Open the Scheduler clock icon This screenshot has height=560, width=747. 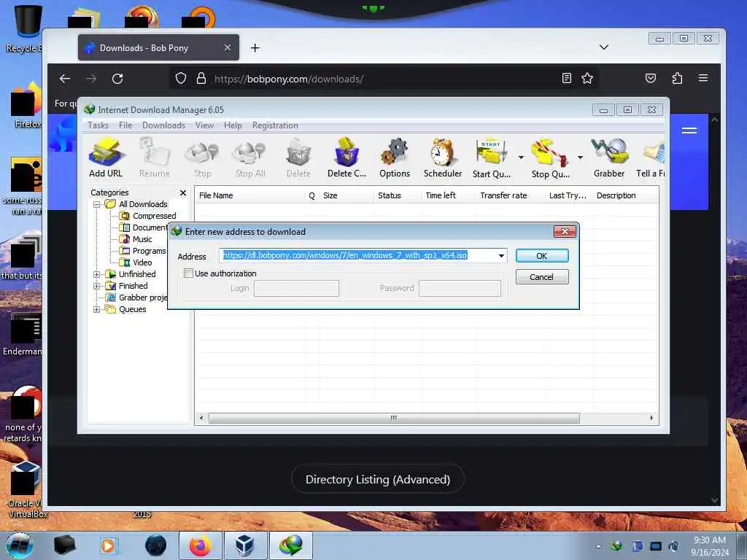point(443,157)
